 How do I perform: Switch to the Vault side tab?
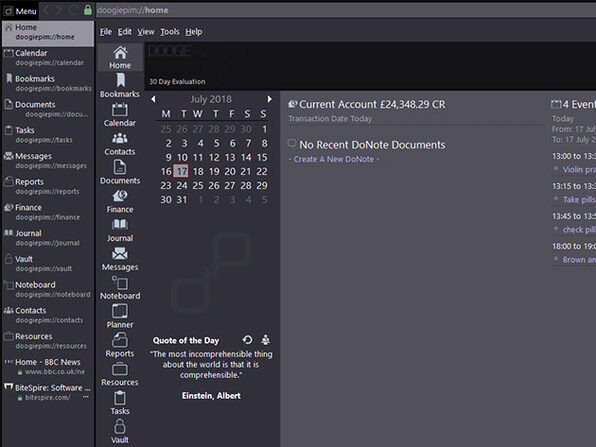pos(48,264)
